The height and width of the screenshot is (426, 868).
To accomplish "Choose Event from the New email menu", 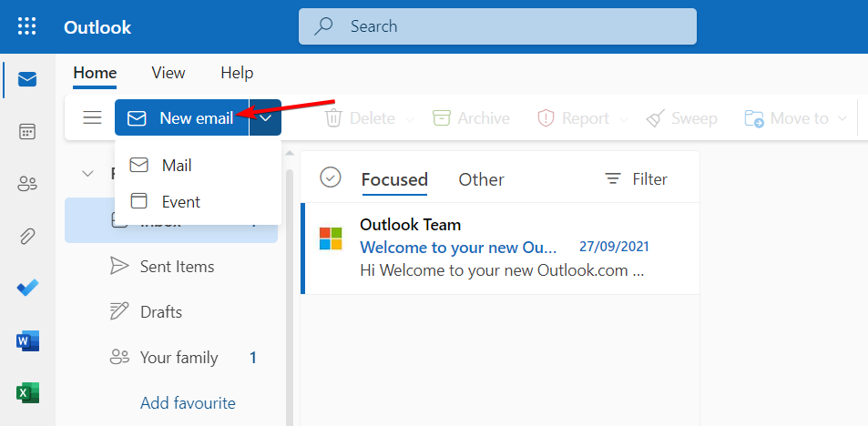I will click(x=199, y=201).
